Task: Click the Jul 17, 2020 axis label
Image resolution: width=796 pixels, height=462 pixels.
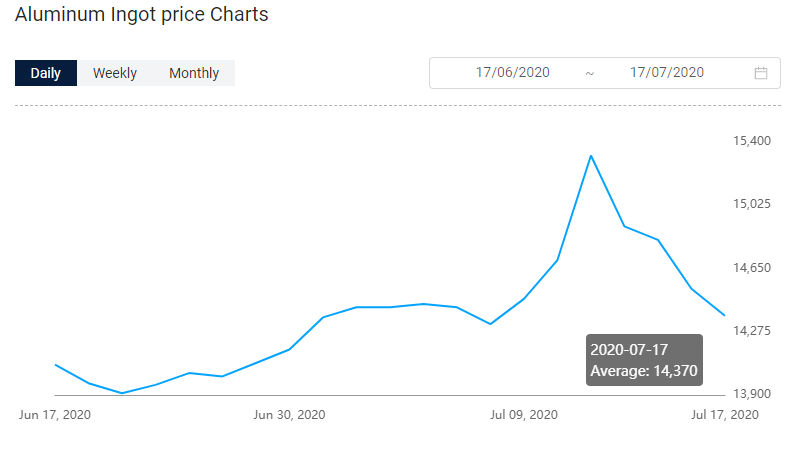Action: [725, 415]
